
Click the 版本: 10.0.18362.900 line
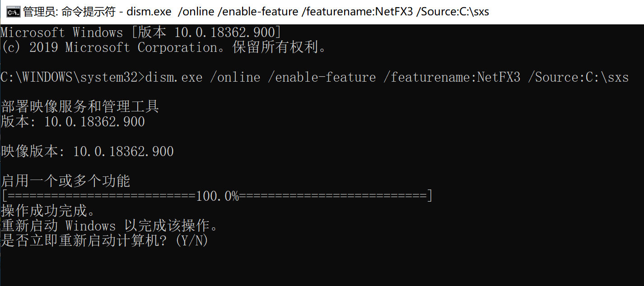[73, 122]
